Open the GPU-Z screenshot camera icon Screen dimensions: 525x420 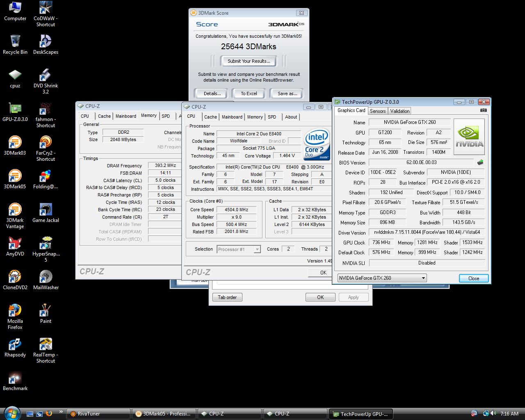[x=484, y=110]
